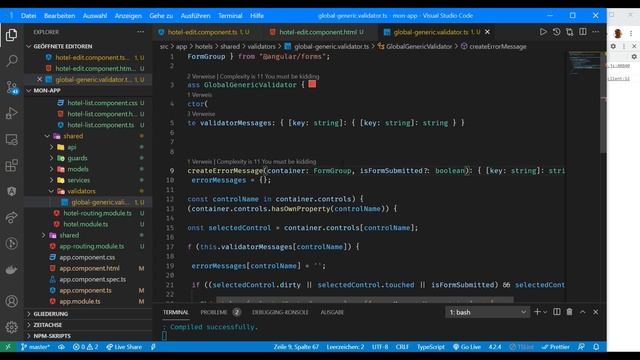Maximize the panel with up chevron
This screenshot has width=640, height=360.
coord(583,312)
